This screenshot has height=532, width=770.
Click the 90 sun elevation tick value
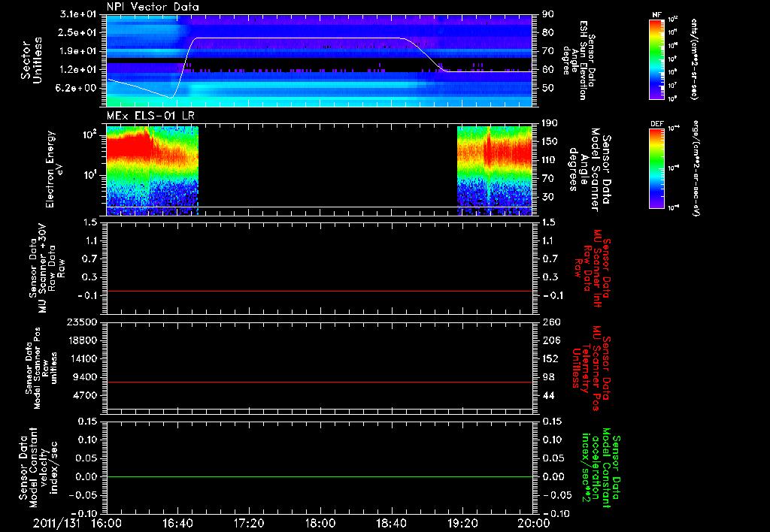pyautogui.click(x=548, y=14)
